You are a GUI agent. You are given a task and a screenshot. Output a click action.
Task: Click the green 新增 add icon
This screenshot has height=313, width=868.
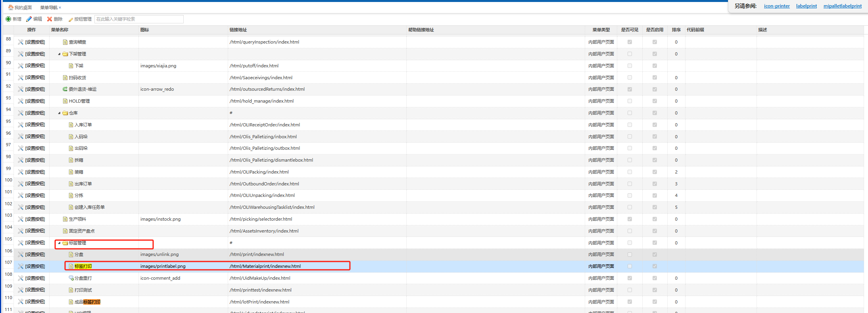(x=8, y=19)
